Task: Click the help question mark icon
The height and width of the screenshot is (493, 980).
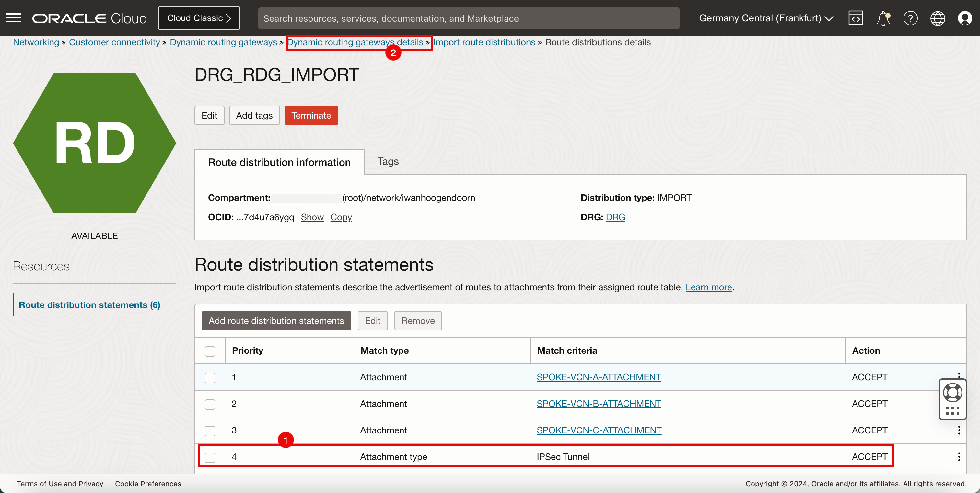Action: point(910,18)
